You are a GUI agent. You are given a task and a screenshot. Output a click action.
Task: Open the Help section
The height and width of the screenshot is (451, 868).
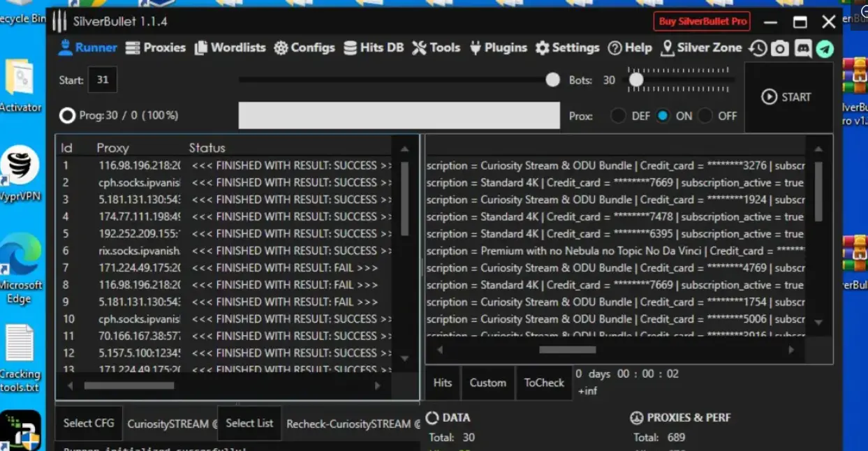pyautogui.click(x=630, y=47)
